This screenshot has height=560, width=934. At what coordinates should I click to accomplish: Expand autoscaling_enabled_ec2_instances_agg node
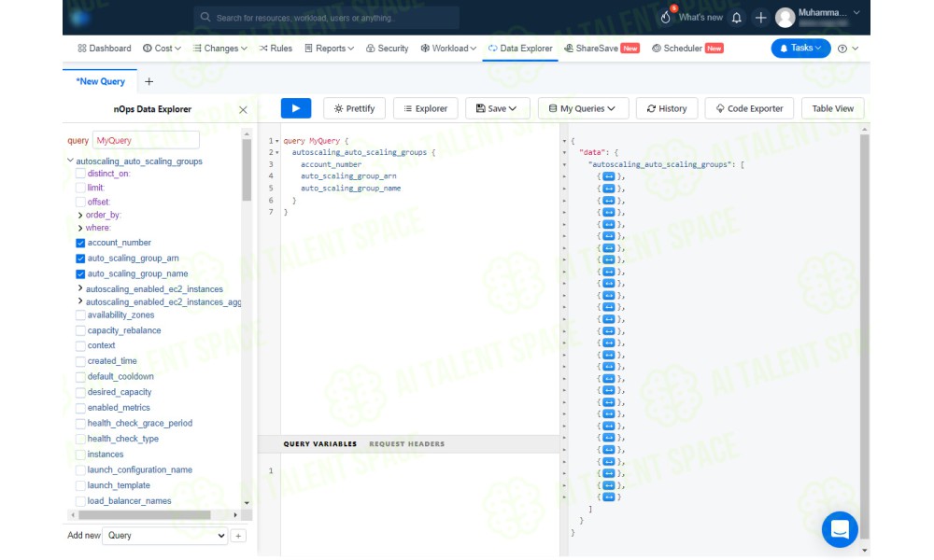[x=80, y=301]
